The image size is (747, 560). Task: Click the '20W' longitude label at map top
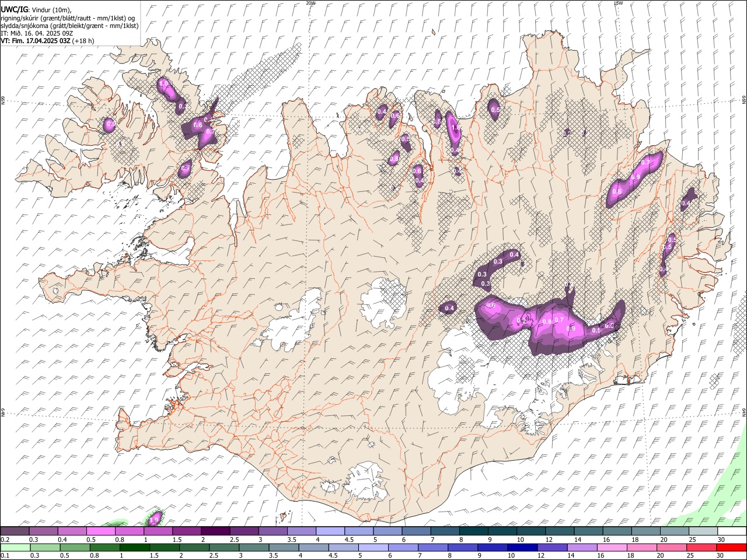(x=311, y=3)
